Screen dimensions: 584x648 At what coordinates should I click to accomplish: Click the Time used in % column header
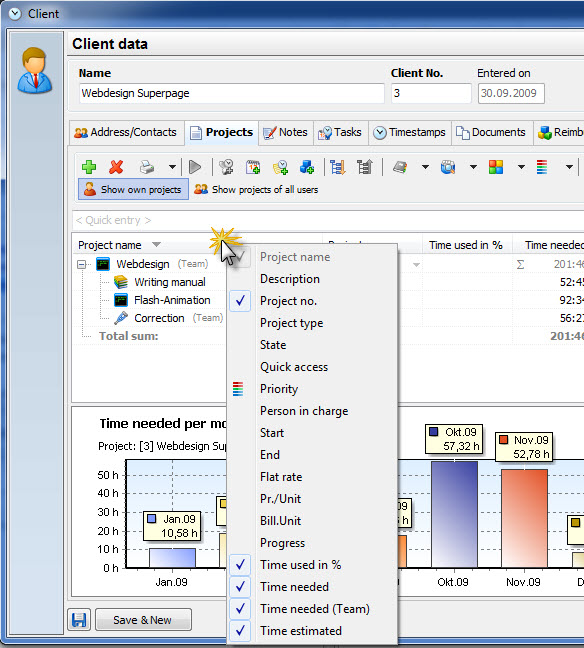coord(467,245)
